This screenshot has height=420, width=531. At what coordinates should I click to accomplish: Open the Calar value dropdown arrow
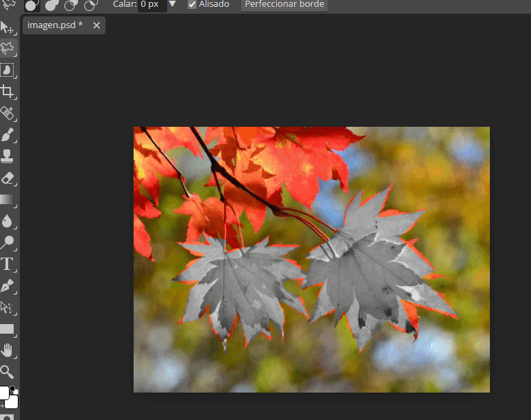[173, 4]
